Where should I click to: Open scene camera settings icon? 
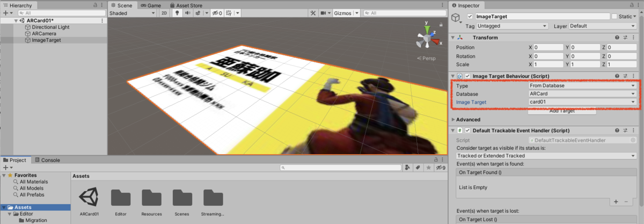click(325, 13)
